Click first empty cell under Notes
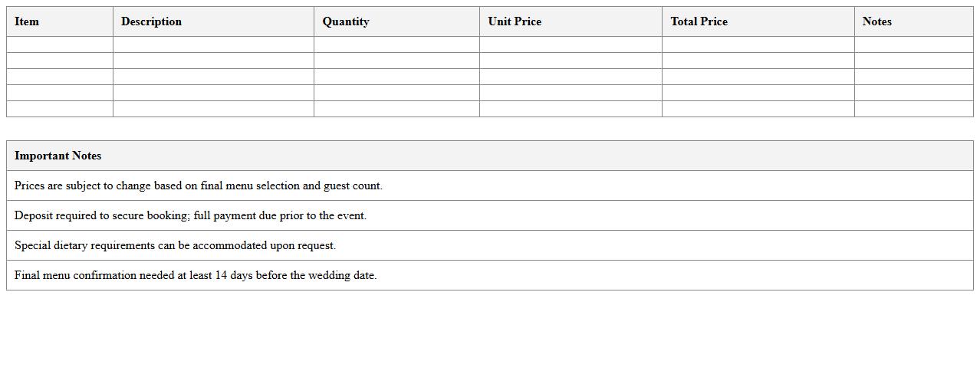 point(913,44)
